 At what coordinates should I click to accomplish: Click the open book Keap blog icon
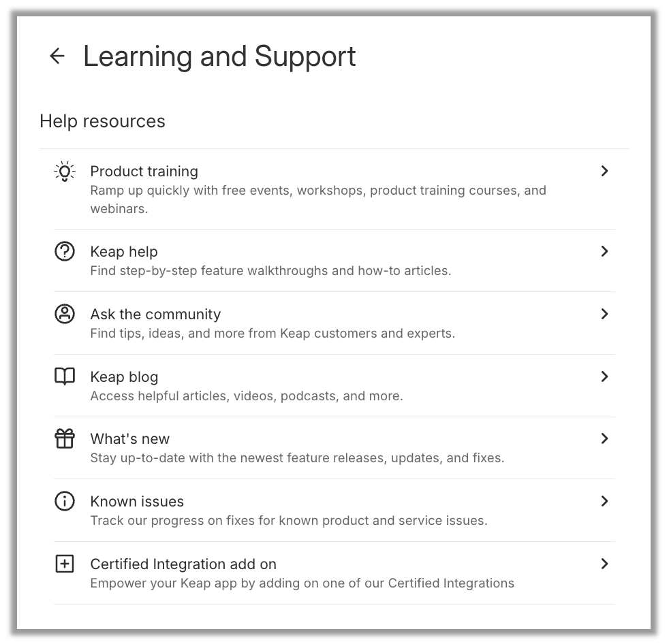point(65,376)
